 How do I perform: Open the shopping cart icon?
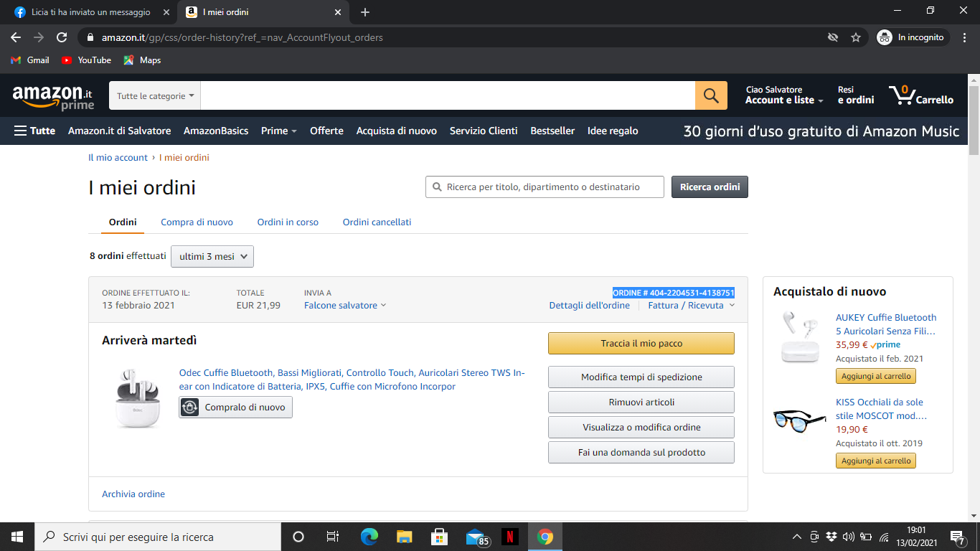tap(920, 95)
